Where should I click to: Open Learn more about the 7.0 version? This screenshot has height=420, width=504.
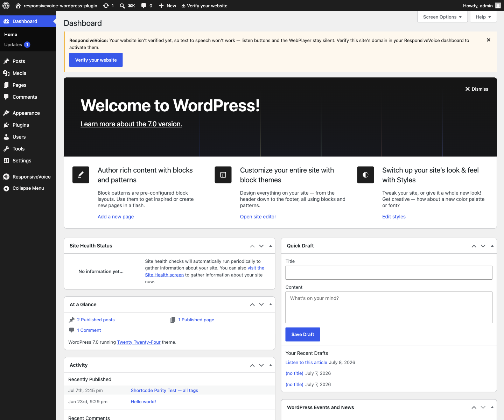click(131, 124)
